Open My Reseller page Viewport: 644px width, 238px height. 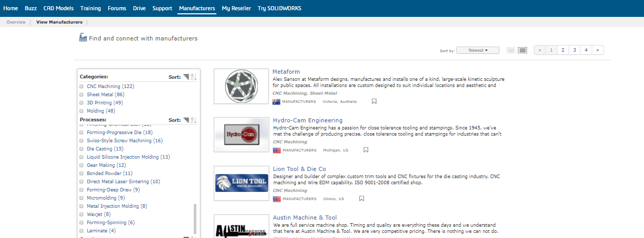pos(236,8)
